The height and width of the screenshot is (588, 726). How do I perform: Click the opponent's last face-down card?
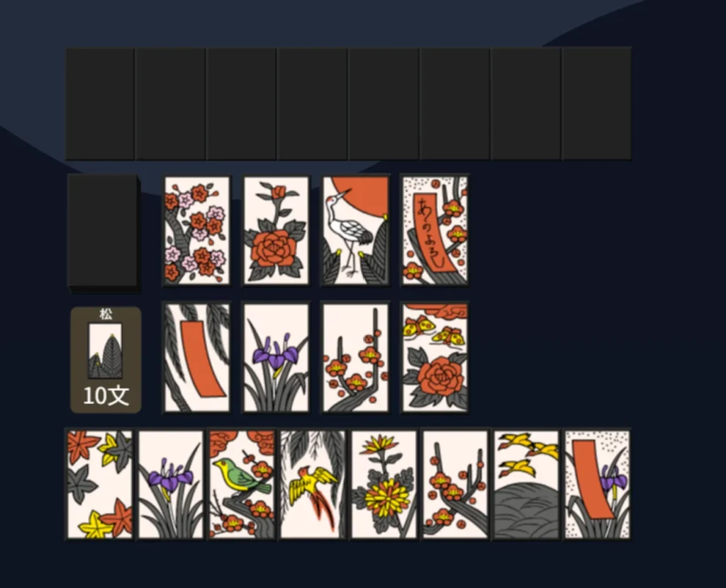point(597,103)
